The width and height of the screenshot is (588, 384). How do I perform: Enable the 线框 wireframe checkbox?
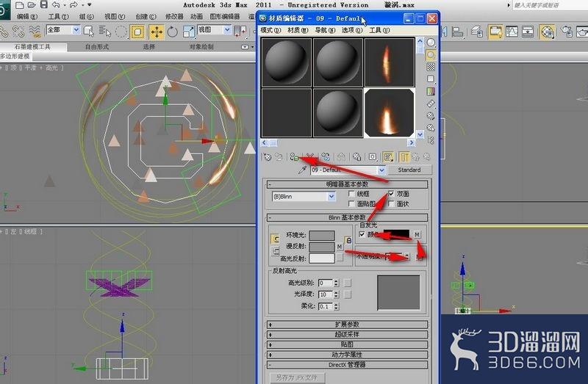[351, 194]
